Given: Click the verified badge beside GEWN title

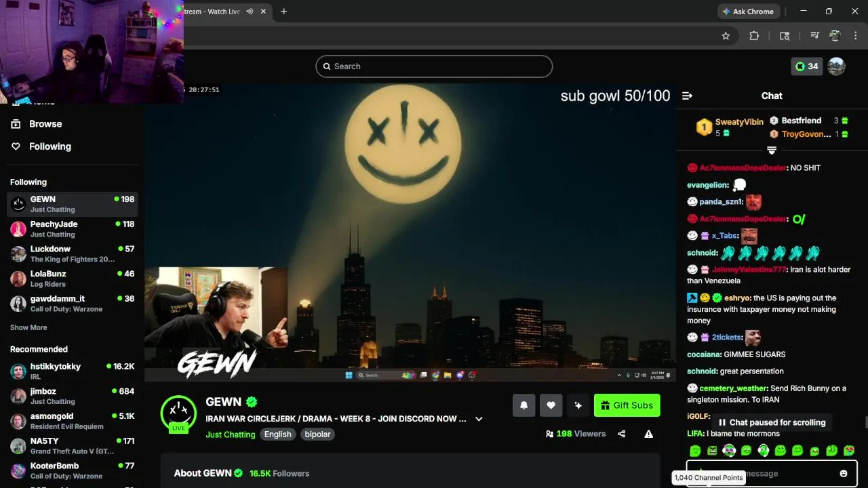Looking at the screenshot, I should tap(252, 402).
